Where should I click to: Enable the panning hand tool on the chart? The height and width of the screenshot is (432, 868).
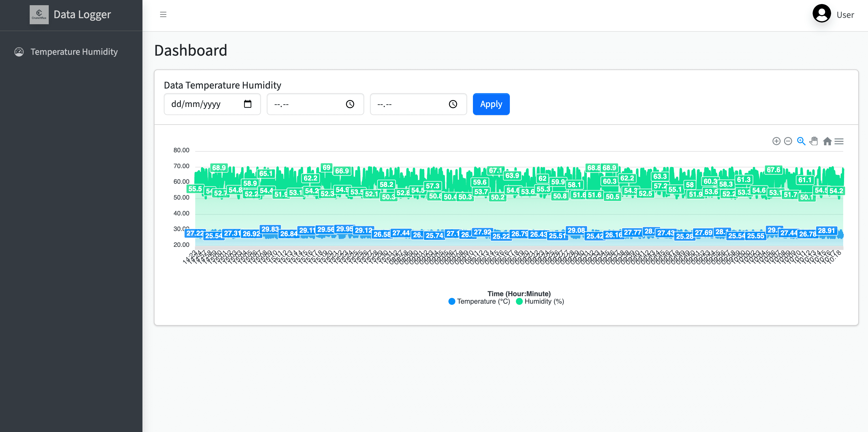(814, 141)
